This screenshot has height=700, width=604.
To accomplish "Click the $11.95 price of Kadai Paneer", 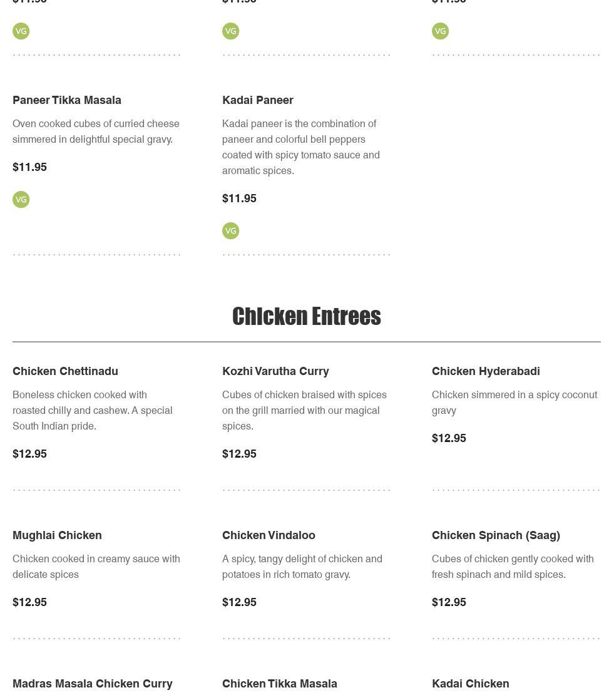I will pyautogui.click(x=239, y=198).
